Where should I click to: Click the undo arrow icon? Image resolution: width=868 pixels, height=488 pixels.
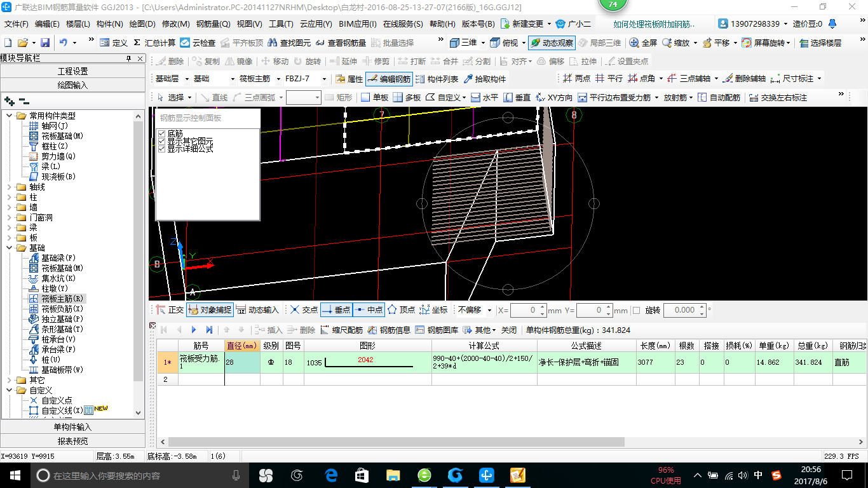tap(64, 43)
